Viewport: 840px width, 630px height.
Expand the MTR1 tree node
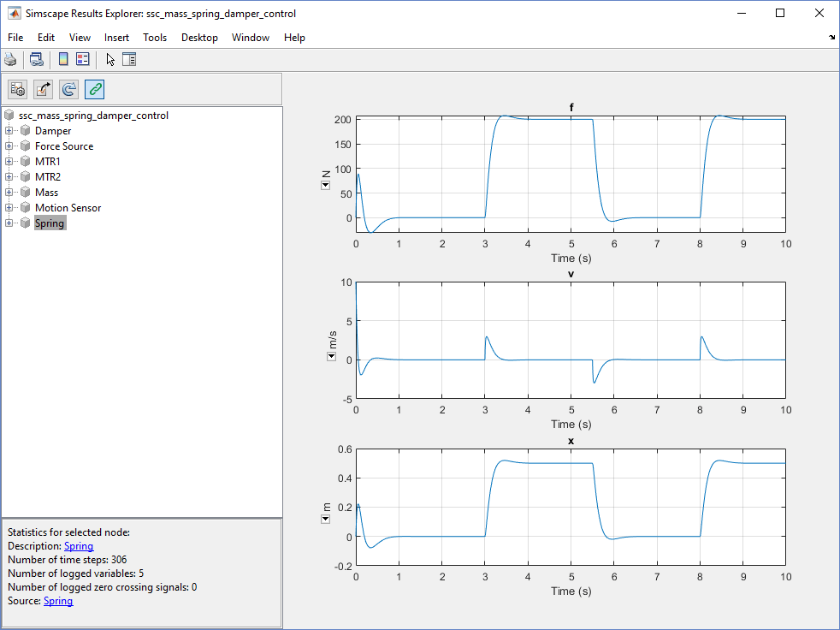(9, 162)
